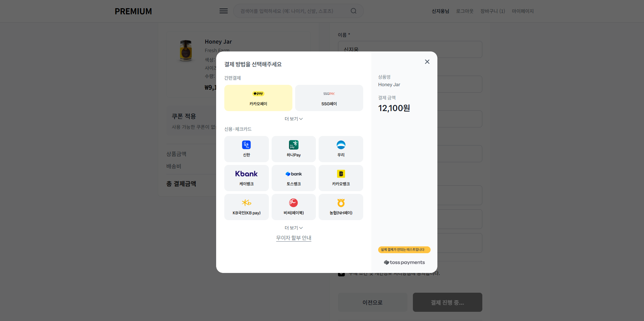Screen dimensions: 644x321
Task: Click 쿠폰 적용 heading
Action: click(184, 116)
